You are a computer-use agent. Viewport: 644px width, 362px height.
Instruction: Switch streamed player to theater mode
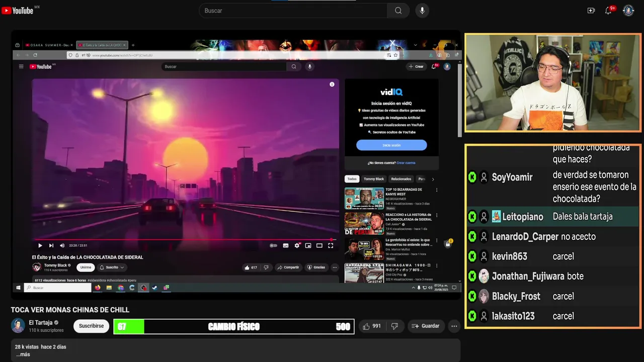click(x=319, y=245)
